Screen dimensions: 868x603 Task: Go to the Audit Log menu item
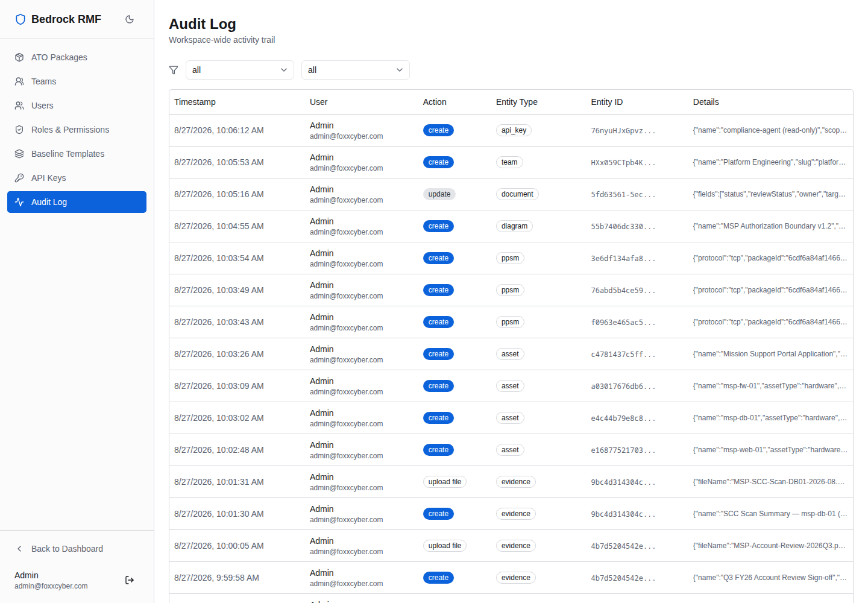pos(77,202)
